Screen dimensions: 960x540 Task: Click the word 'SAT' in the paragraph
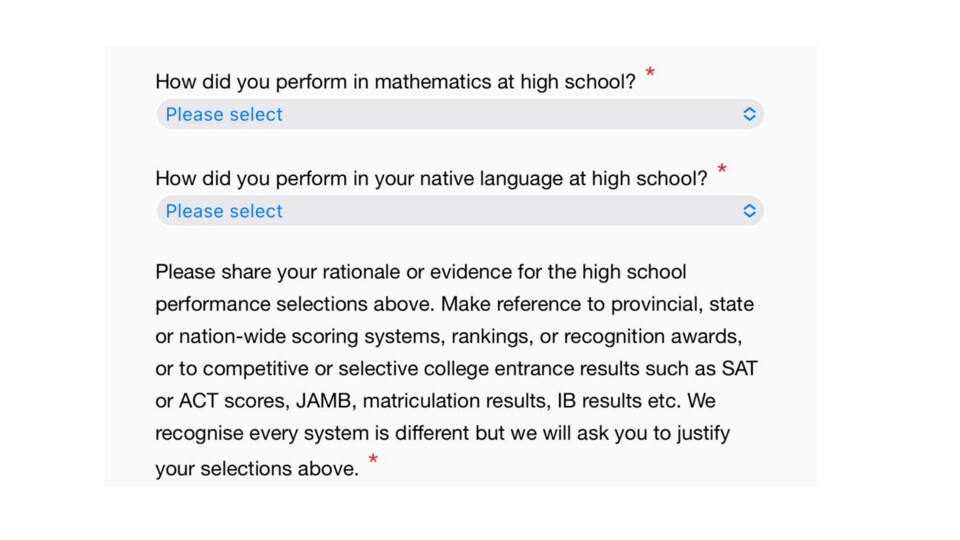[x=739, y=369]
